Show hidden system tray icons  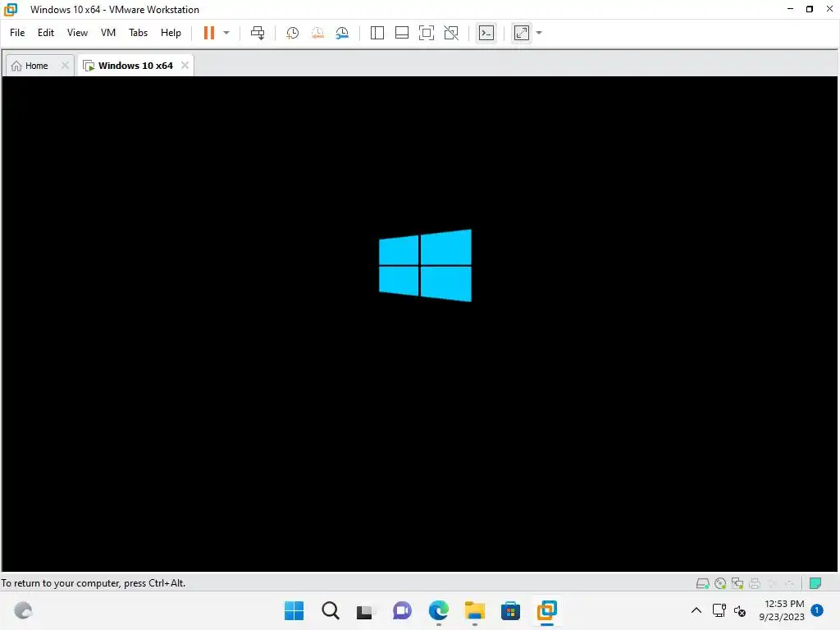(696, 610)
